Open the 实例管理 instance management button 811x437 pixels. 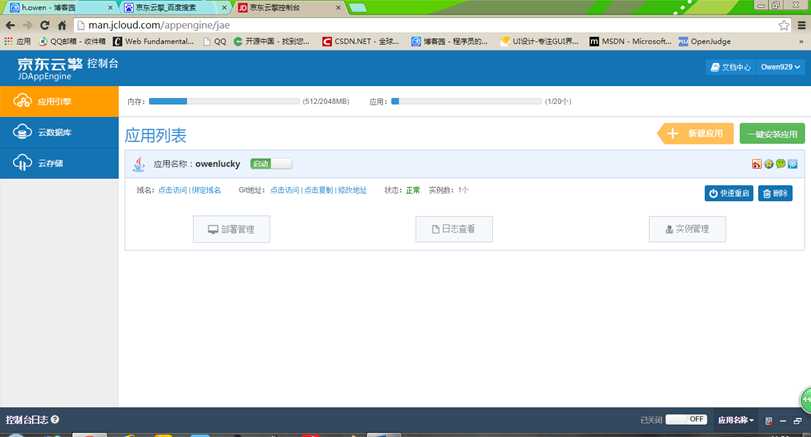[x=687, y=229]
